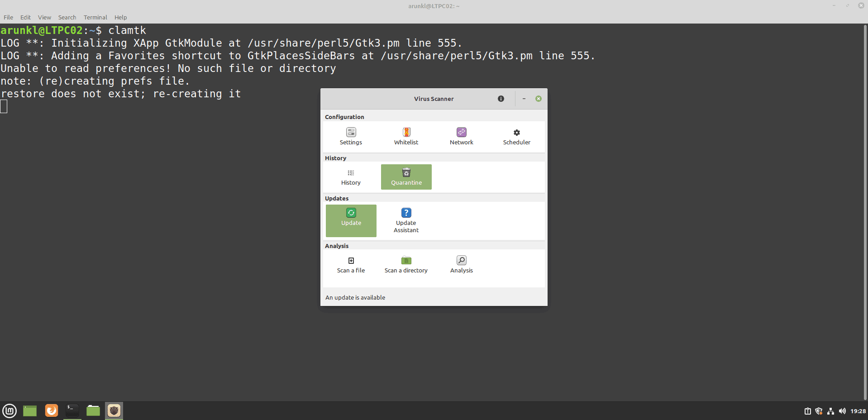This screenshot has width=868, height=420.
Task: Open Settings in Virus Scanner
Action: tap(351, 136)
